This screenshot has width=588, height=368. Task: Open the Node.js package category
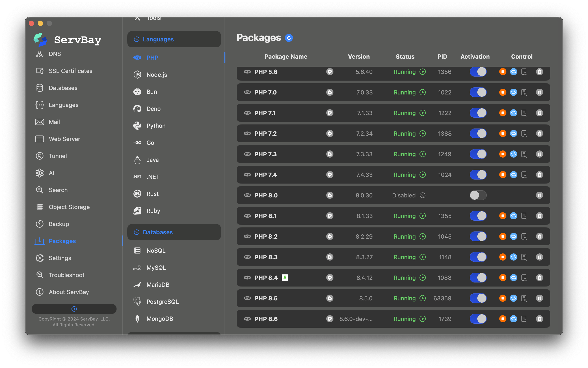click(157, 75)
